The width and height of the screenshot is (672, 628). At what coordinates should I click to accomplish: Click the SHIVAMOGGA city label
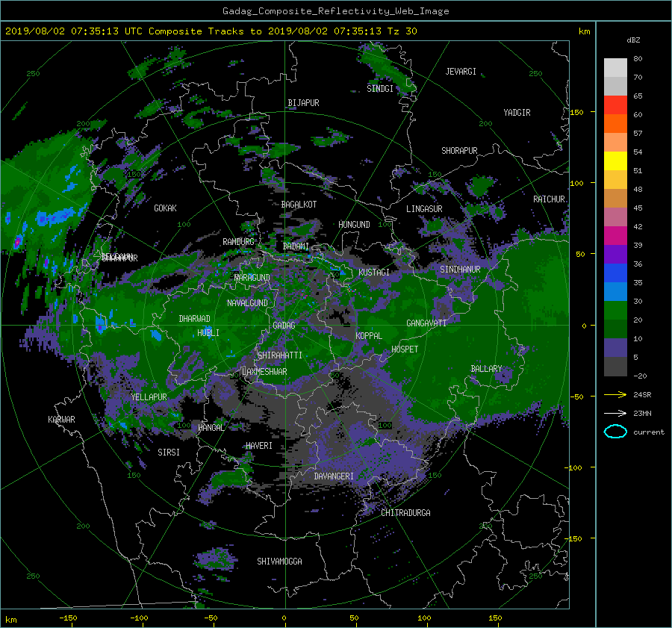pos(279,562)
